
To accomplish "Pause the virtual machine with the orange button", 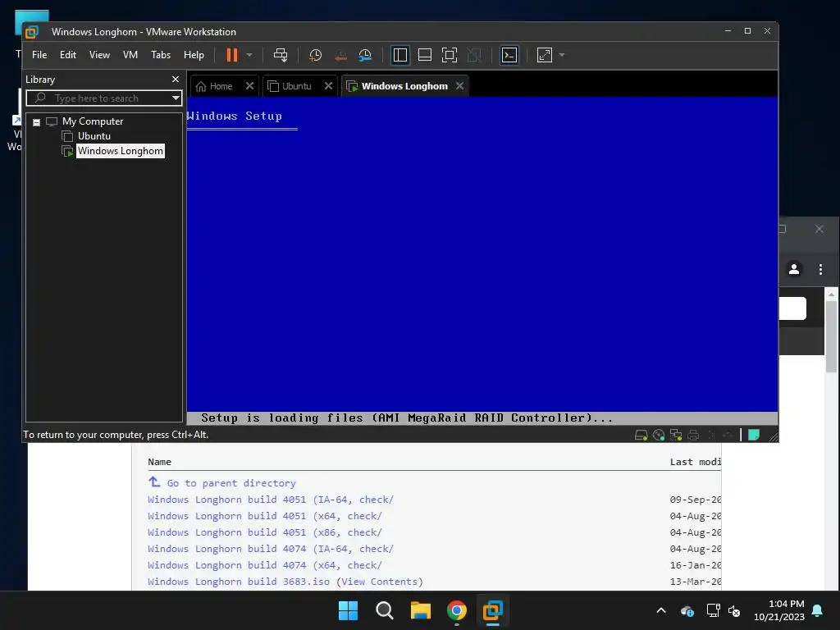I will click(x=231, y=55).
